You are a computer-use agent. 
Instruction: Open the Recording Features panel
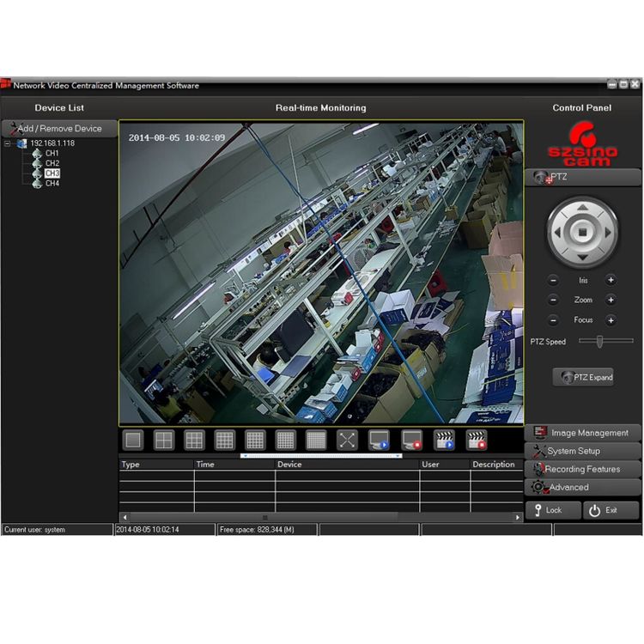pos(582,469)
